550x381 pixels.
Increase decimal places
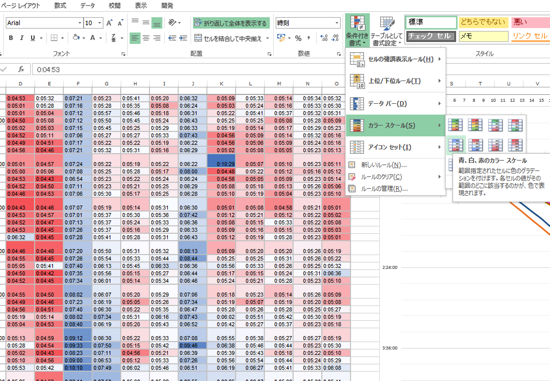coord(324,38)
